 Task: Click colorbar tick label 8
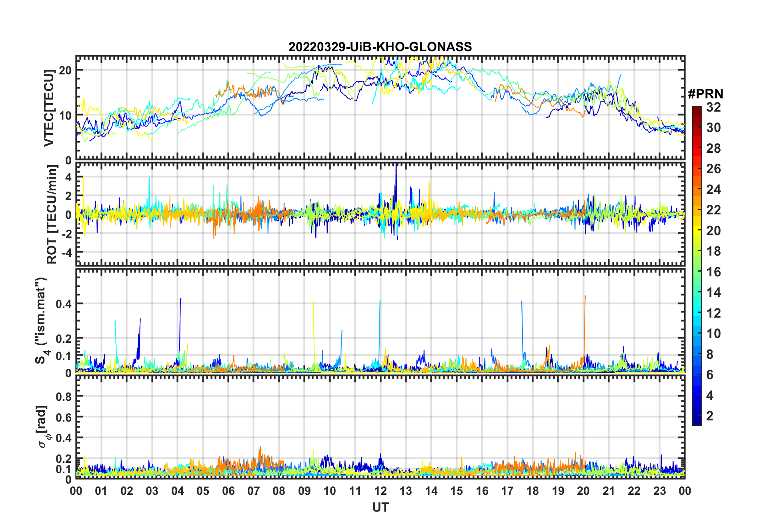click(710, 354)
